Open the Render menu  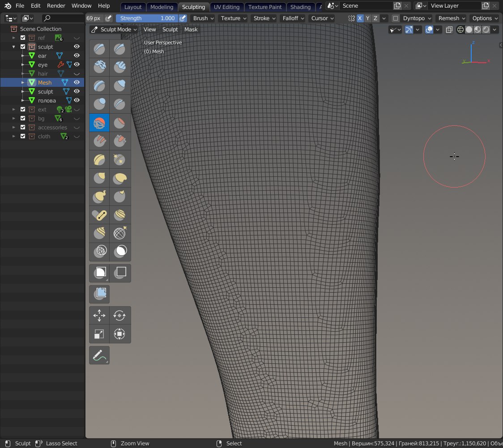click(56, 6)
